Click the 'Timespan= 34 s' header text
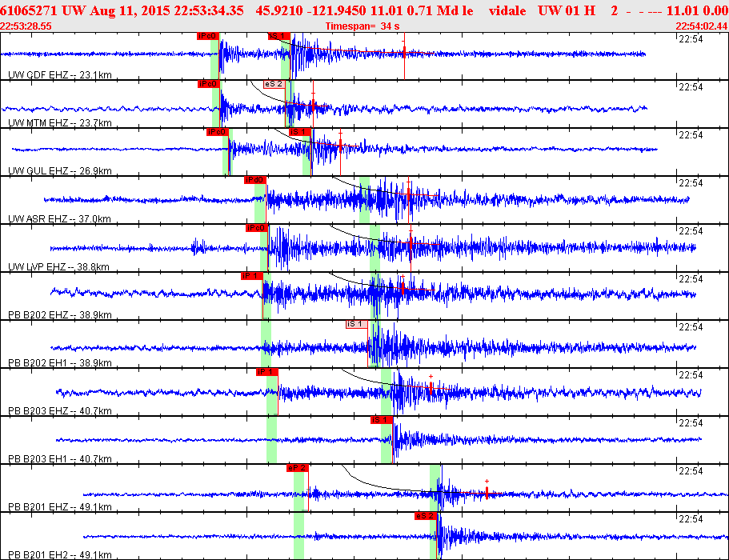Image resolution: width=729 pixels, height=560 pixels. 362,26
